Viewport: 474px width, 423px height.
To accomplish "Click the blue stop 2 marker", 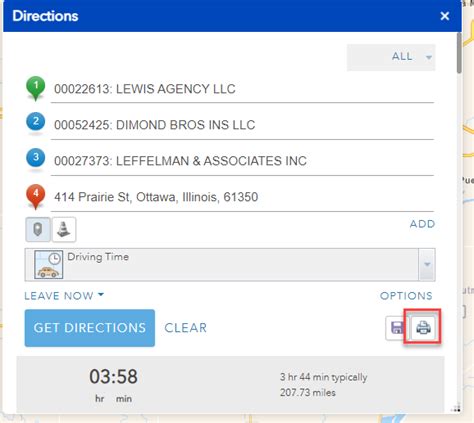I will coord(36,122).
